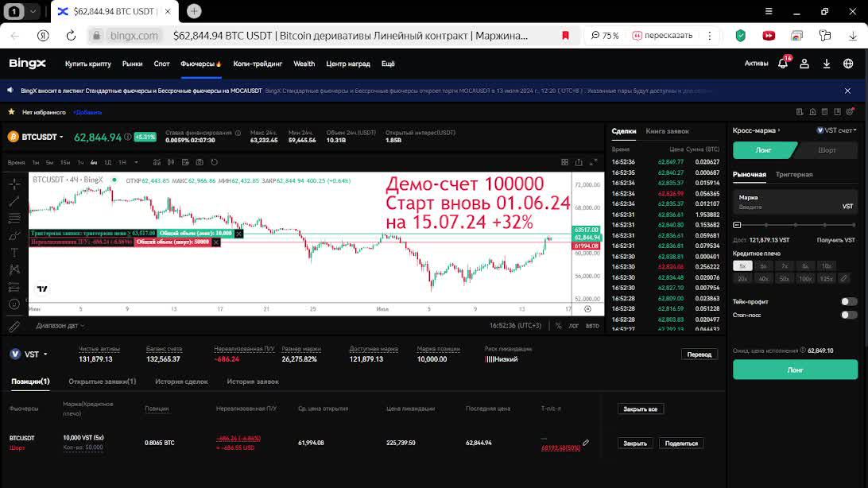Enable the Стоп-лосс toggle
The image size is (868, 488).
pos(849,315)
